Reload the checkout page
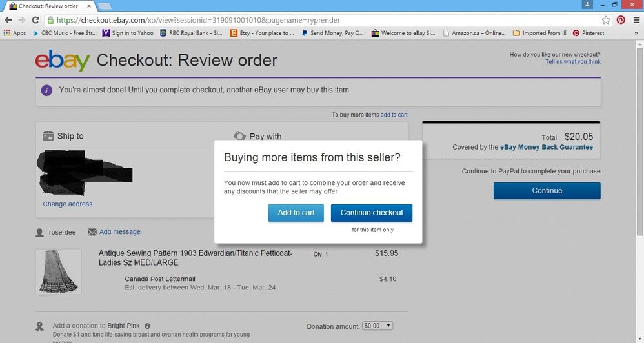This screenshot has height=343, width=644. [35, 20]
